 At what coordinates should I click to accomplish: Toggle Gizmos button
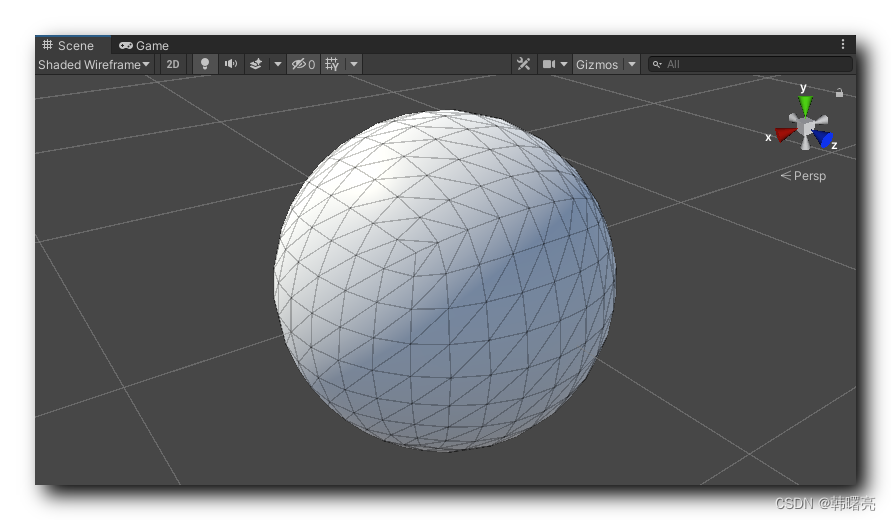click(x=597, y=64)
